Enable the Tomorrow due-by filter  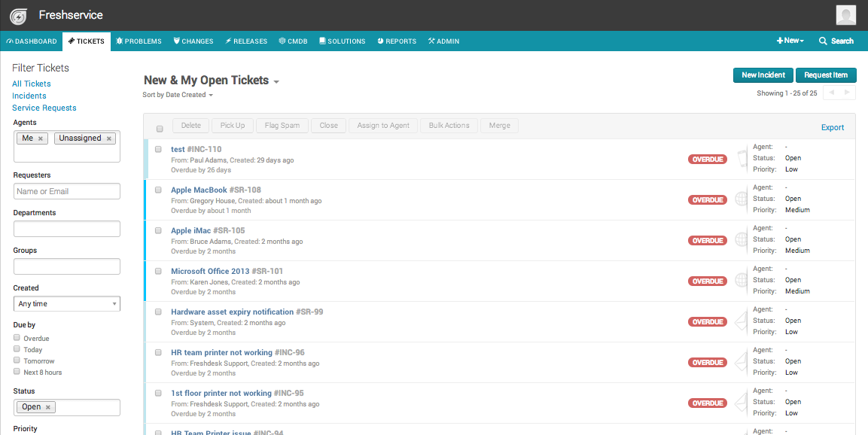pyautogui.click(x=17, y=360)
